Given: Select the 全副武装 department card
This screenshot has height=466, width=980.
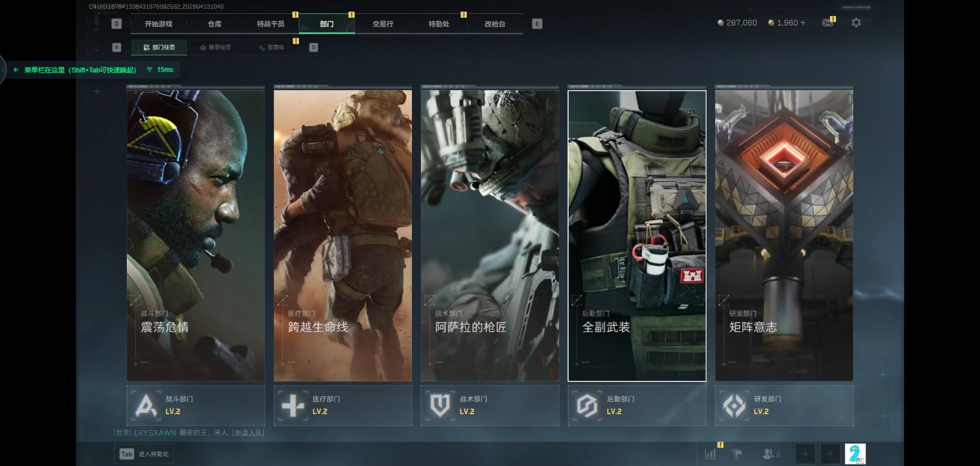Looking at the screenshot, I should click(x=637, y=236).
